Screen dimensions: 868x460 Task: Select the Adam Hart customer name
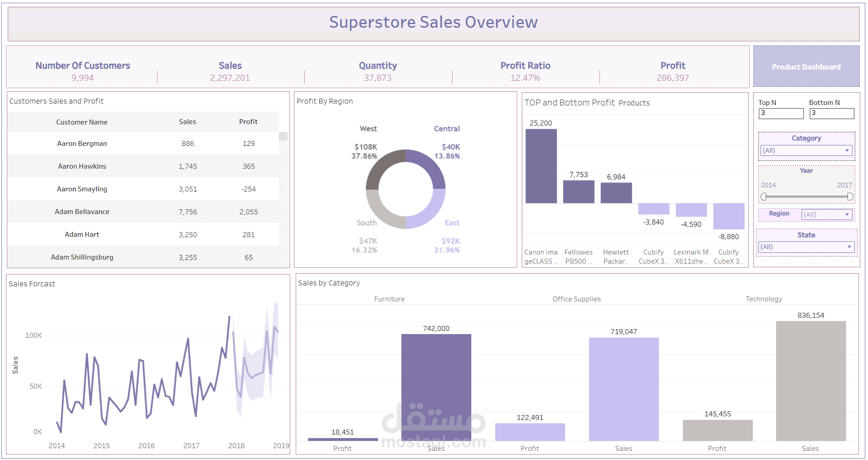[x=82, y=234]
